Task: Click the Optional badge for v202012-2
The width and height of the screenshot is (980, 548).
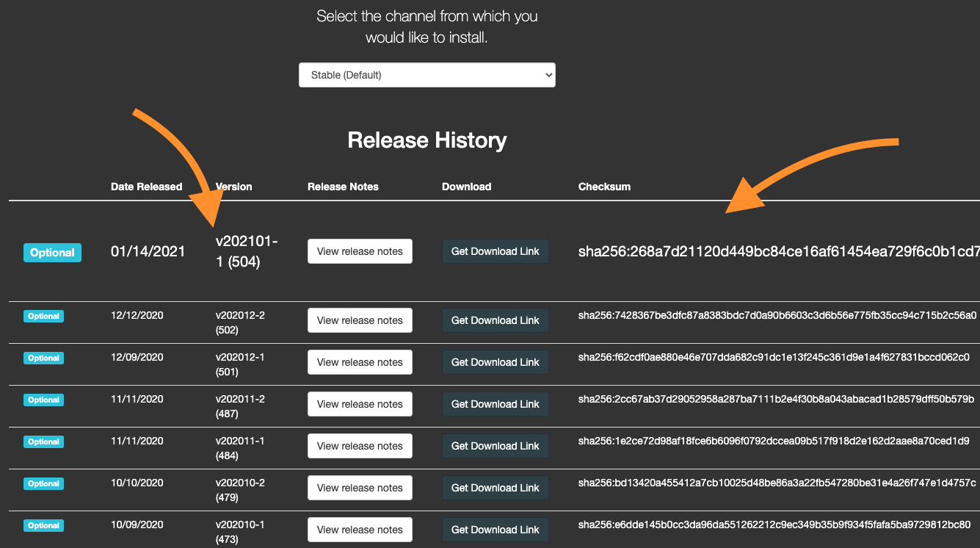Action: (x=43, y=315)
